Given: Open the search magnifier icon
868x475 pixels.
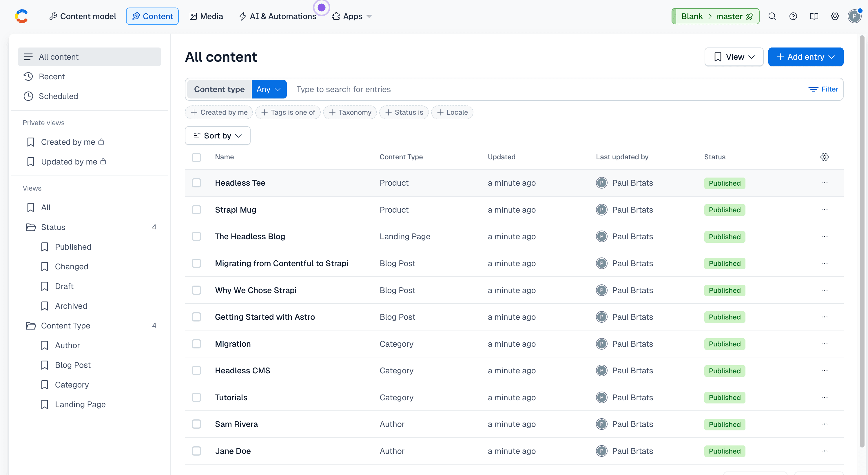Looking at the screenshot, I should pyautogui.click(x=772, y=16).
